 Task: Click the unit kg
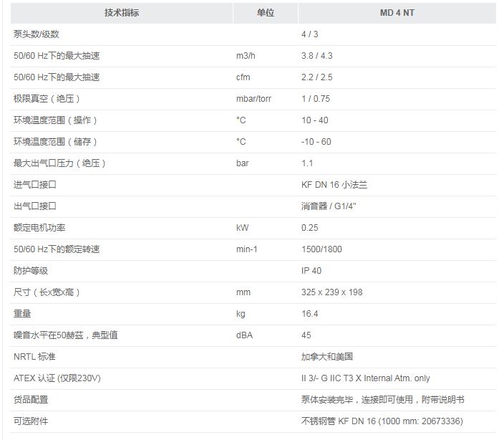point(241,314)
